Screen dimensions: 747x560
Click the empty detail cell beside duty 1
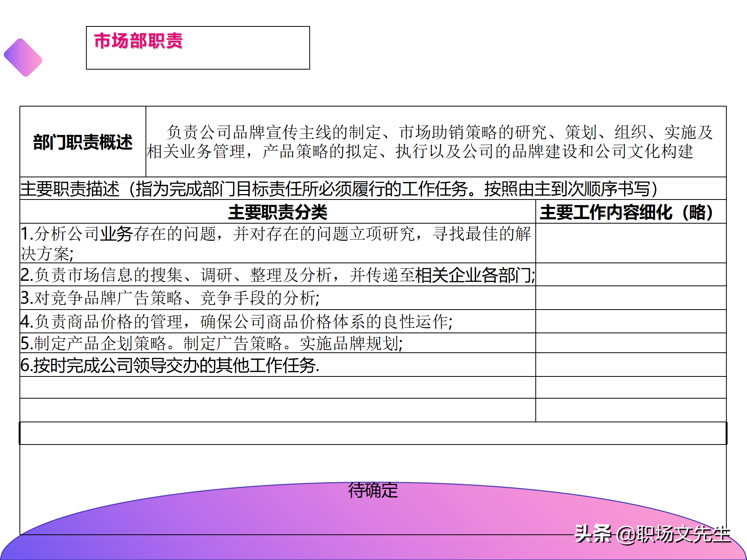pyautogui.click(x=631, y=243)
